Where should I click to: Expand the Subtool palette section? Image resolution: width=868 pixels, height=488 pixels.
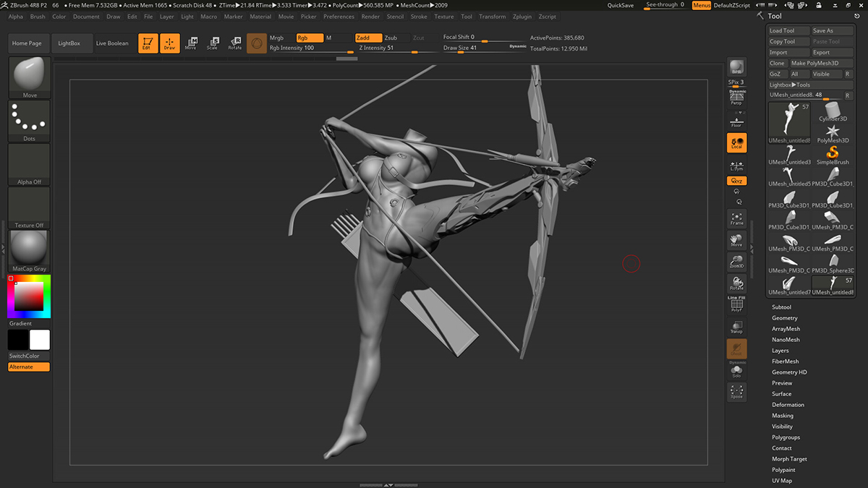tap(781, 307)
